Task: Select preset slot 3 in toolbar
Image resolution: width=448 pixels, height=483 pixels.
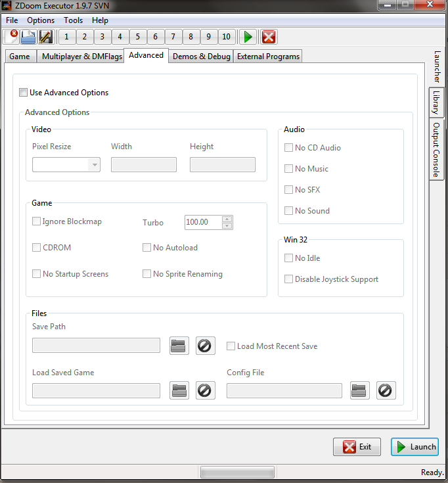Action: tap(102, 37)
